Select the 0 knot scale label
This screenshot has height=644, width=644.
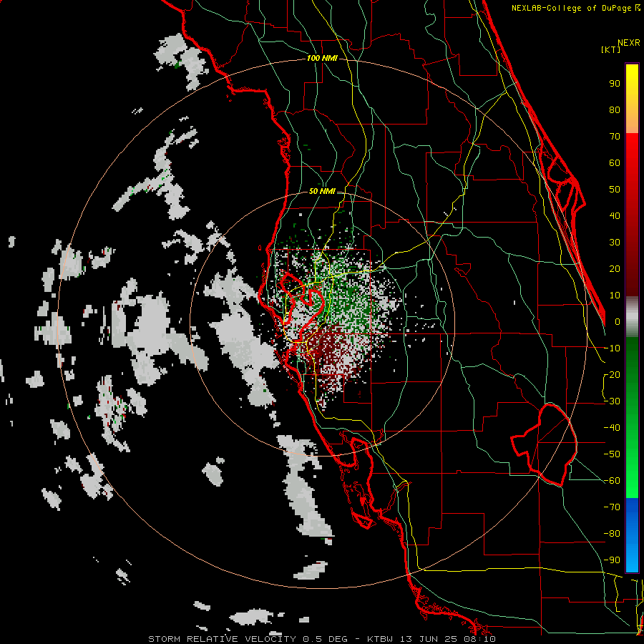tap(618, 321)
